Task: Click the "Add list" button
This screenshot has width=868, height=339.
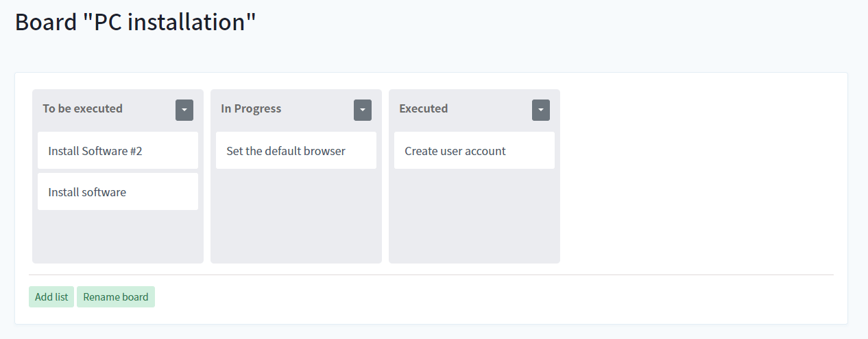Action: (x=51, y=297)
